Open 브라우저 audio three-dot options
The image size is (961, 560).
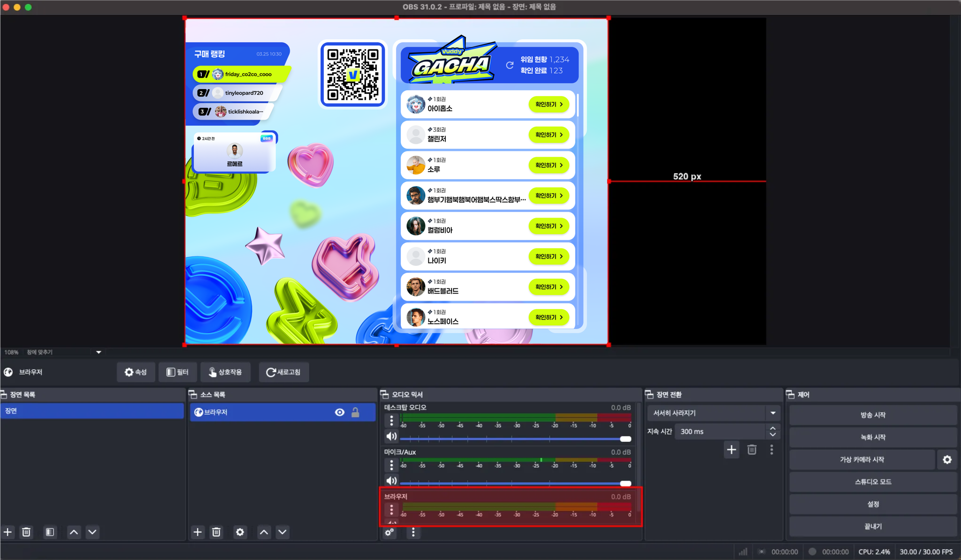(391, 509)
